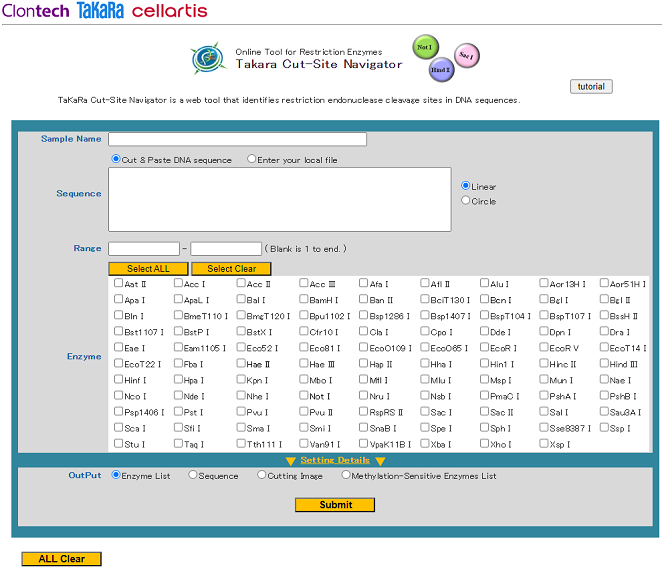Image resolution: width=662 pixels, height=569 pixels.
Task: Click inside the Sequence text area
Action: pyautogui.click(x=279, y=200)
